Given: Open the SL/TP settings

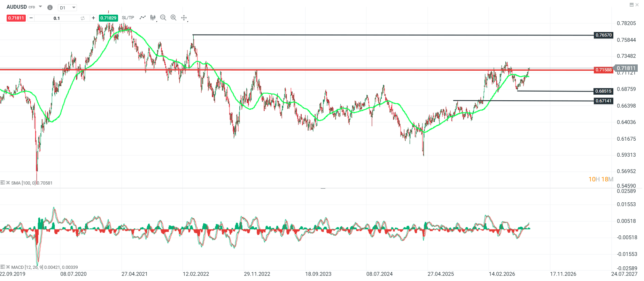Looking at the screenshot, I should pyautogui.click(x=128, y=18).
